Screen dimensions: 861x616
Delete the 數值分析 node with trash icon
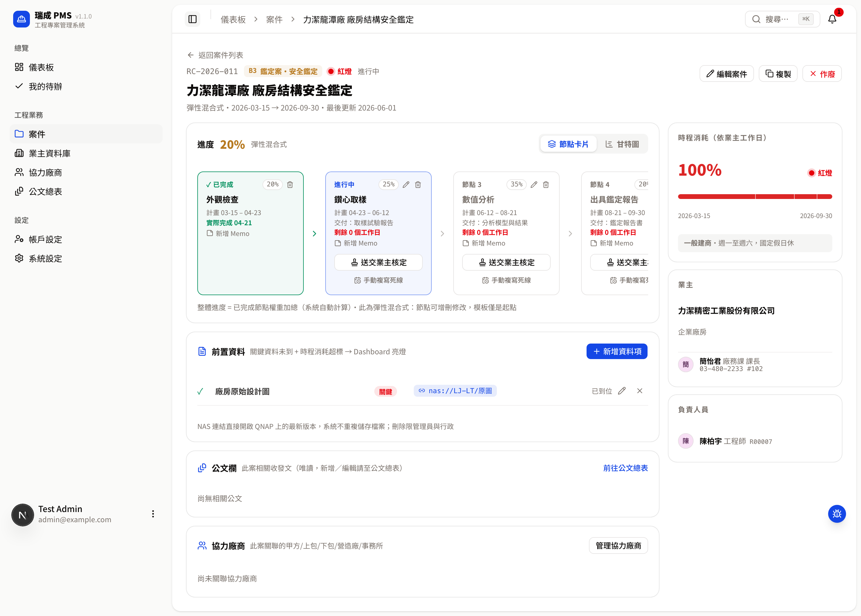[x=546, y=184]
